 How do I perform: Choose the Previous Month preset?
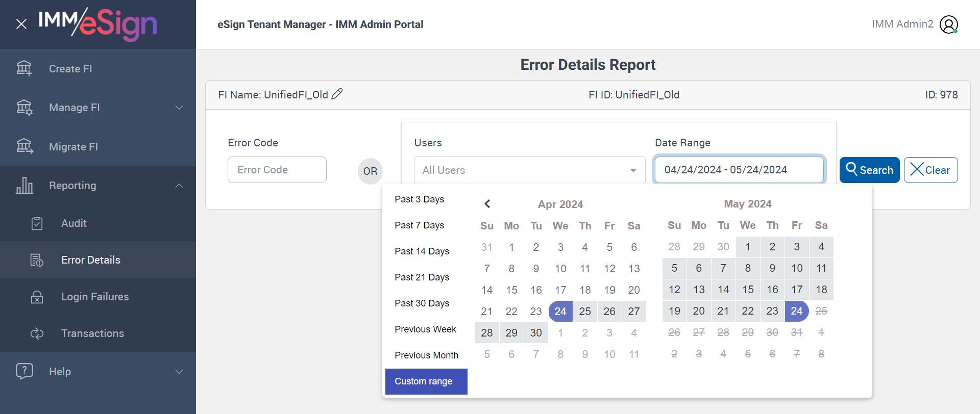426,355
